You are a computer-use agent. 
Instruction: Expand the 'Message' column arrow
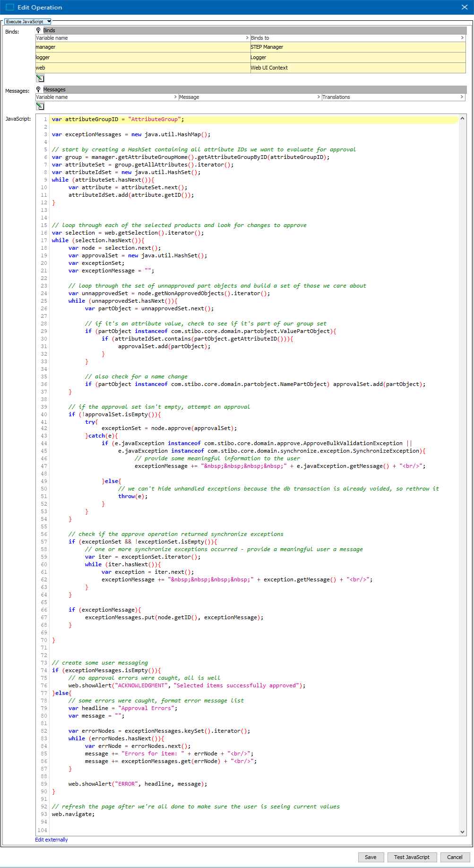(319, 97)
